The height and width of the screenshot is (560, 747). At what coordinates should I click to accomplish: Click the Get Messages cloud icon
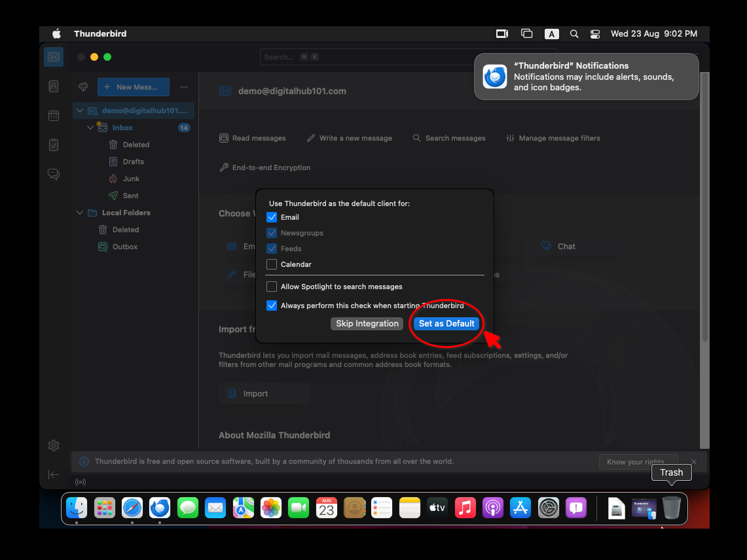click(83, 86)
